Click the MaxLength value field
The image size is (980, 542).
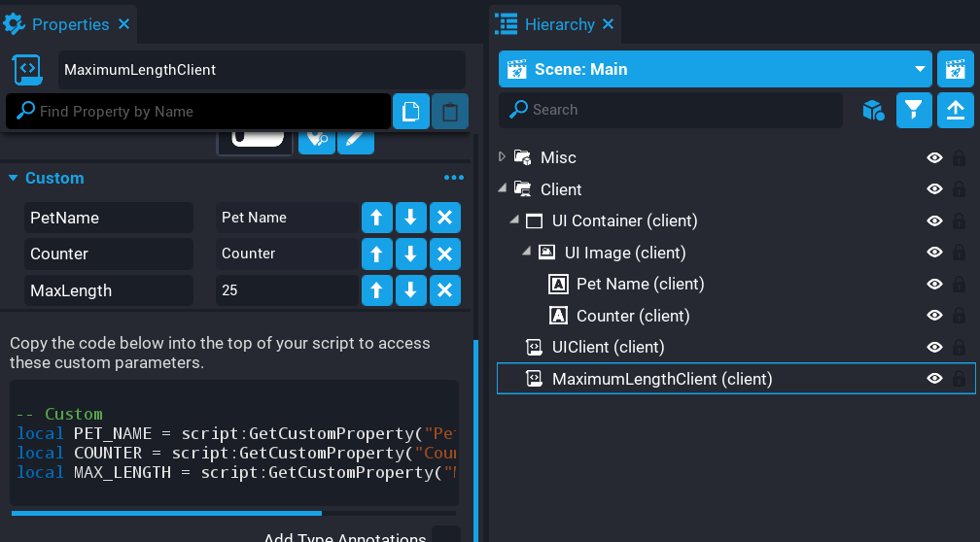point(286,290)
